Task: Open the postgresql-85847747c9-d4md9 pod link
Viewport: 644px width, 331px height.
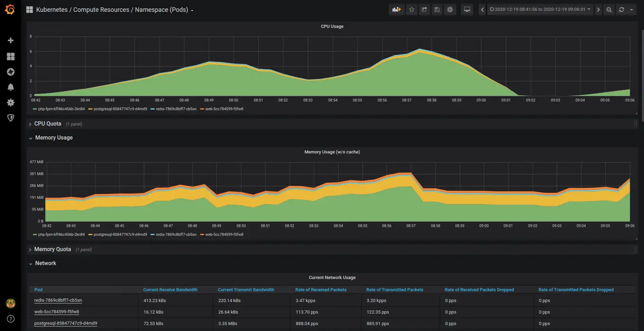Action: coord(66,323)
